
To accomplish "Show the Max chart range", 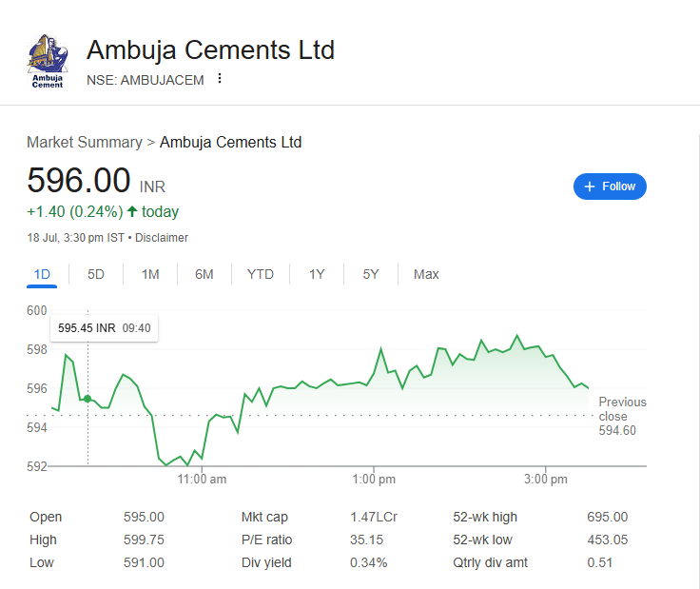I will [x=426, y=274].
